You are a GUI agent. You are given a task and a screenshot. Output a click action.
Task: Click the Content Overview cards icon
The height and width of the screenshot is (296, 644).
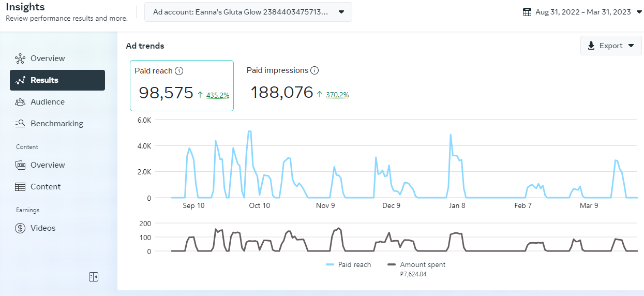(x=20, y=165)
